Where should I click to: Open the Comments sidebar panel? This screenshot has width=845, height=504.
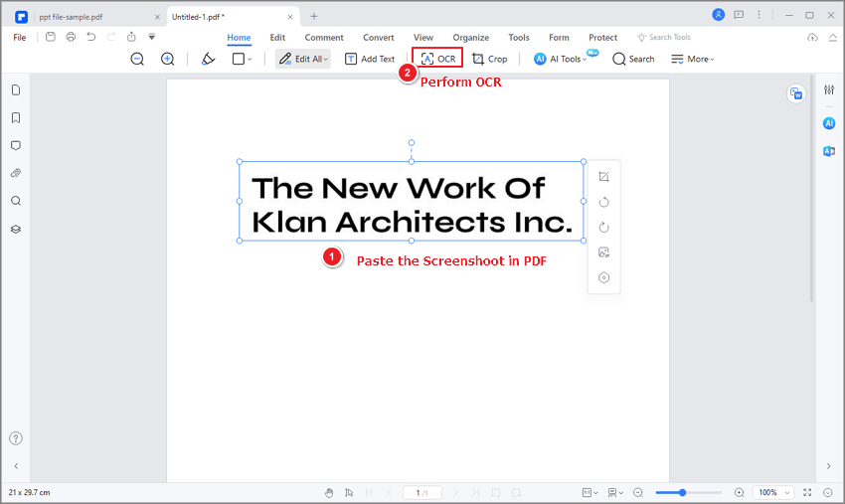click(16, 145)
